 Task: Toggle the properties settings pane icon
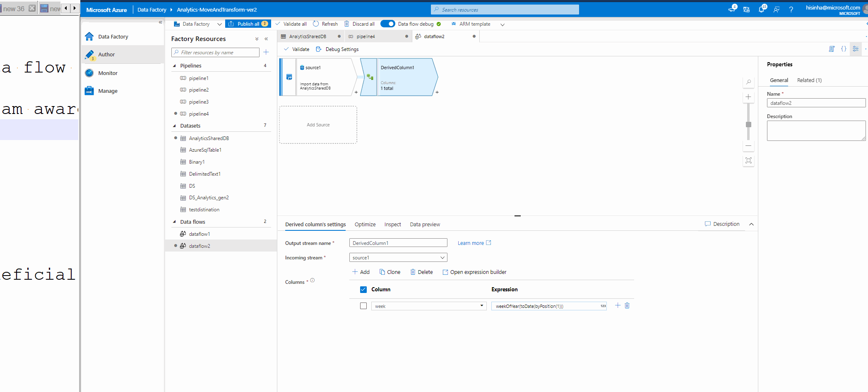(856, 49)
